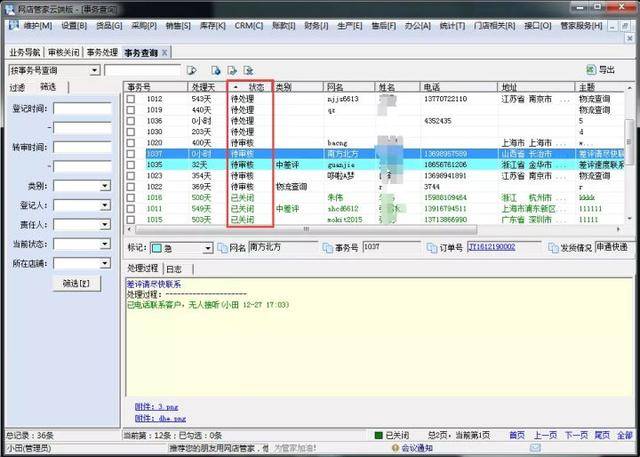
Task: Click the mail envelope icon in status bar
Action: click(535, 448)
